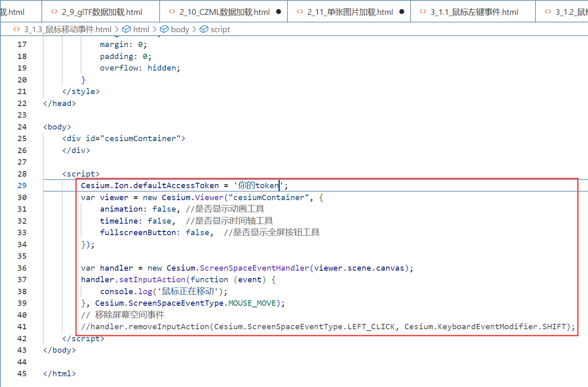The image size is (588, 387).
Task: Click 'overflow: hidden;' code text
Action: click(x=140, y=68)
